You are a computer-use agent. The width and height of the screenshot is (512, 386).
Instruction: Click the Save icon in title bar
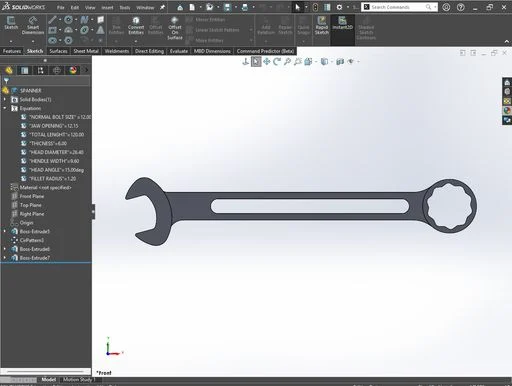click(227, 7)
